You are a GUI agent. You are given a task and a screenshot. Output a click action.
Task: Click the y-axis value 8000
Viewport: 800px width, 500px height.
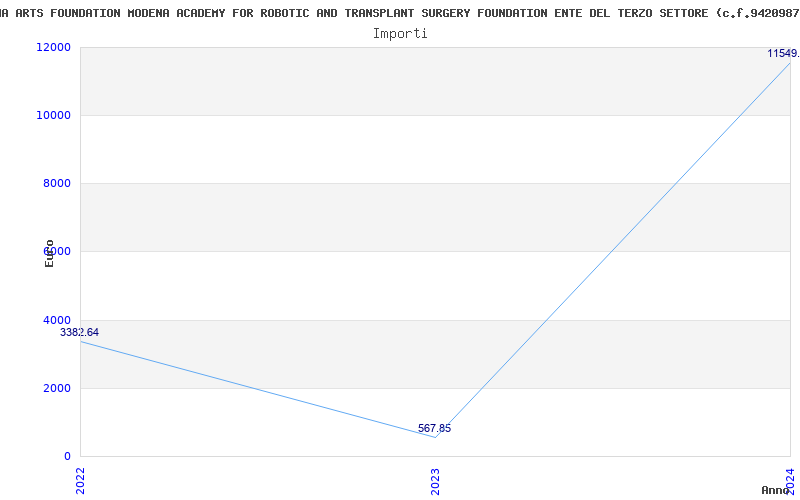pyautogui.click(x=56, y=183)
